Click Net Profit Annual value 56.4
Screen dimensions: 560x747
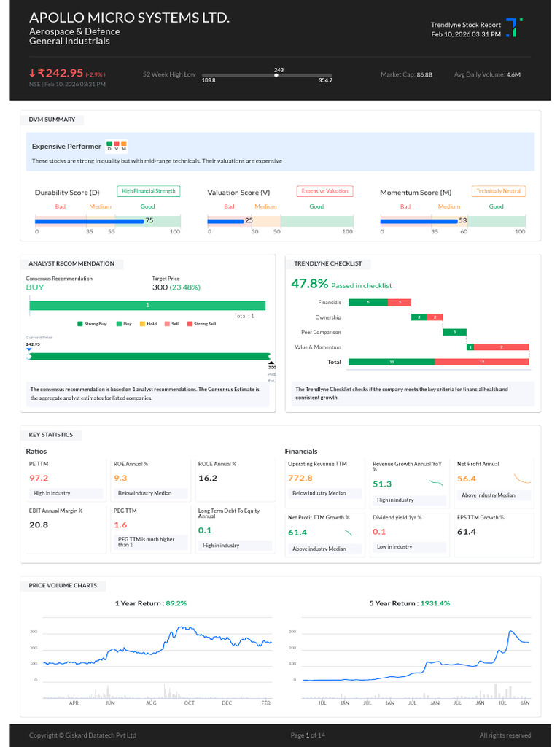tap(467, 479)
